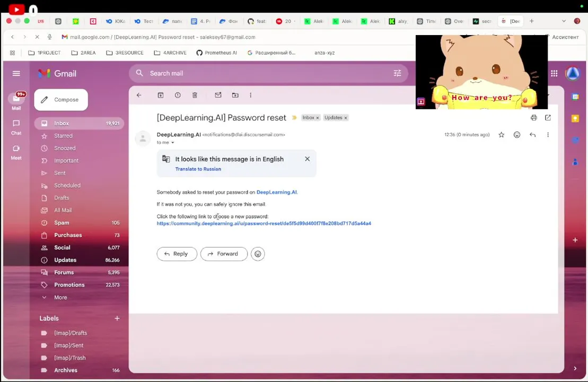588x382 pixels.
Task: Open the Starred folder
Action: tap(79, 136)
